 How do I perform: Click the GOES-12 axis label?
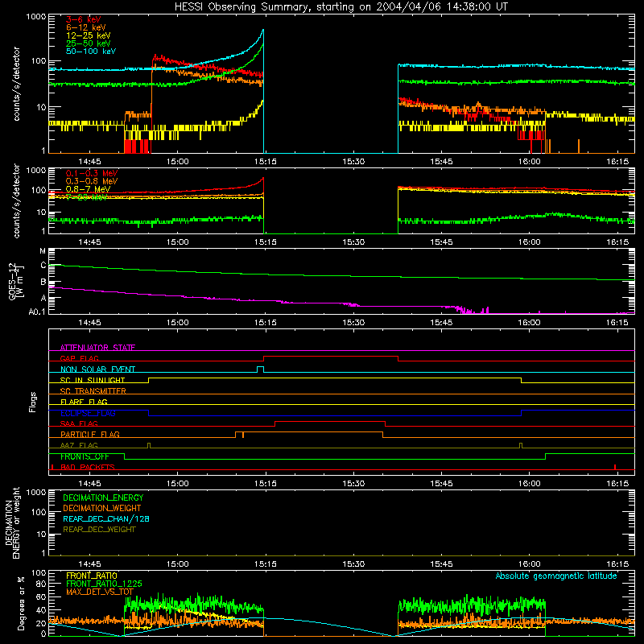tap(15, 281)
